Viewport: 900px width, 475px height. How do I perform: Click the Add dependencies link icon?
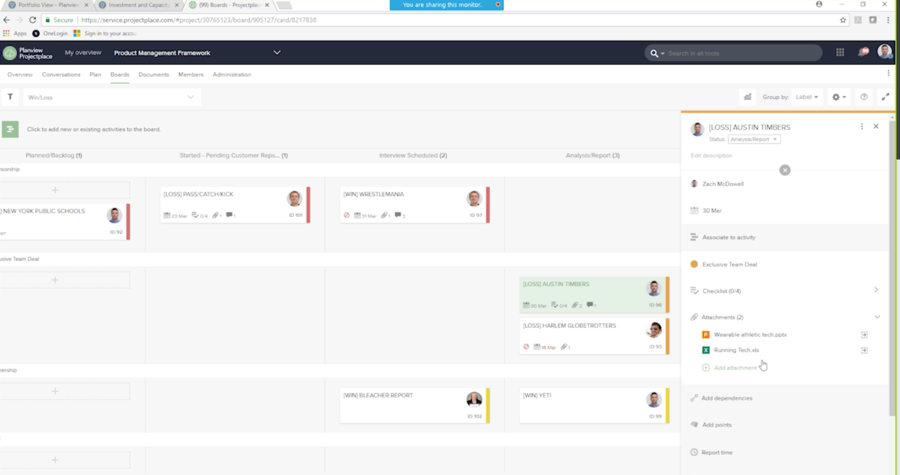coord(694,398)
